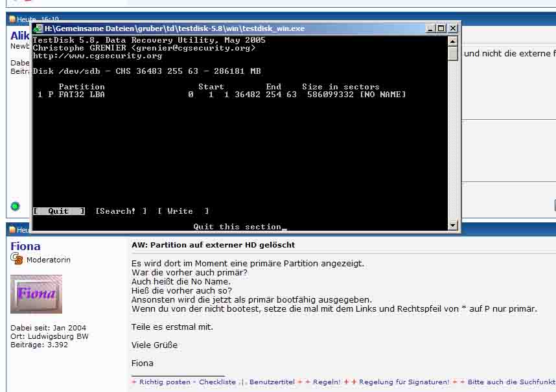Select the FAT32 LBA partition row
Screen dimensions: 556x392
221,95
